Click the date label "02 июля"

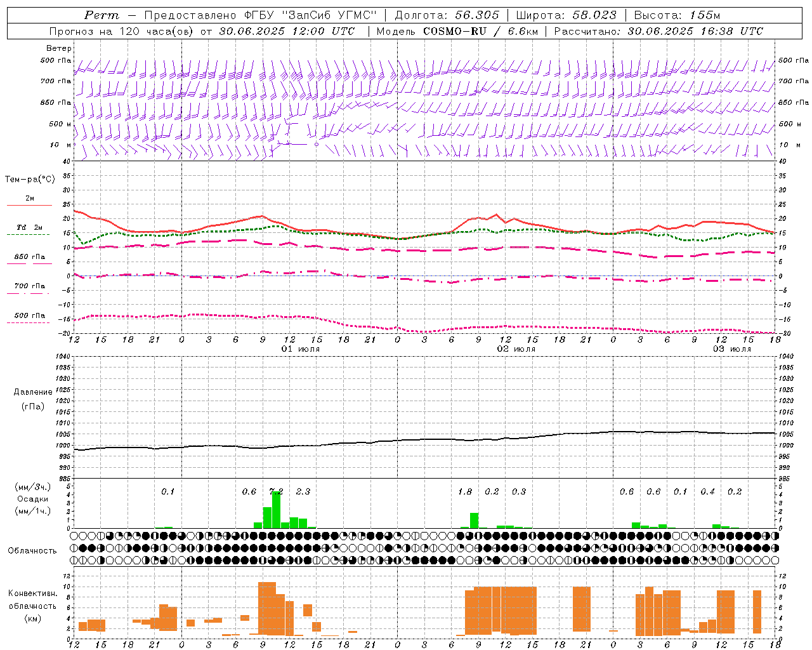coord(516,349)
